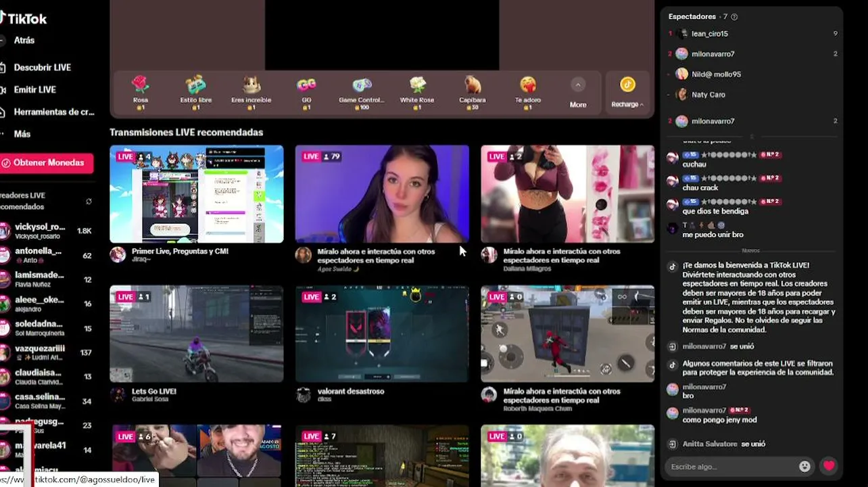The width and height of the screenshot is (868, 487).
Task: Open the Más menu
Action: (x=16, y=134)
